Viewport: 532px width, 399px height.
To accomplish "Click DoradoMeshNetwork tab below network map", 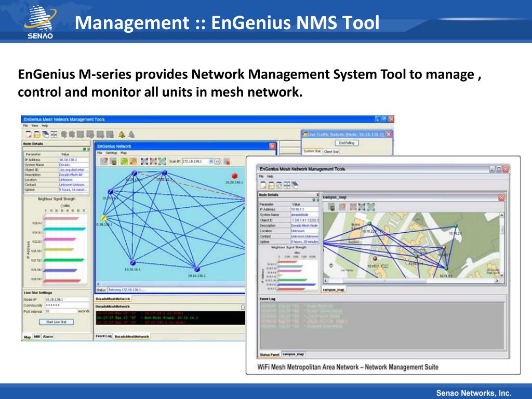I will click(x=113, y=299).
